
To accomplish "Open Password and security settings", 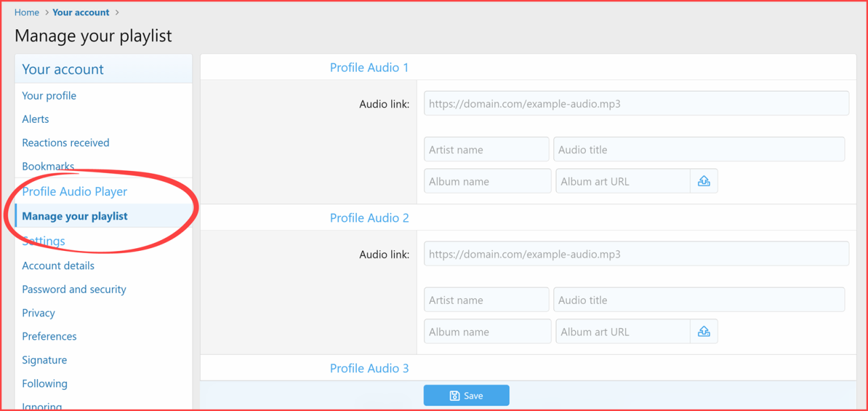I will point(74,289).
